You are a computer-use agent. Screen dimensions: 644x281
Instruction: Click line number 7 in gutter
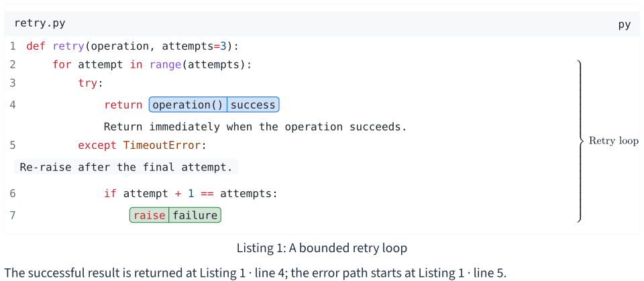click(x=13, y=215)
